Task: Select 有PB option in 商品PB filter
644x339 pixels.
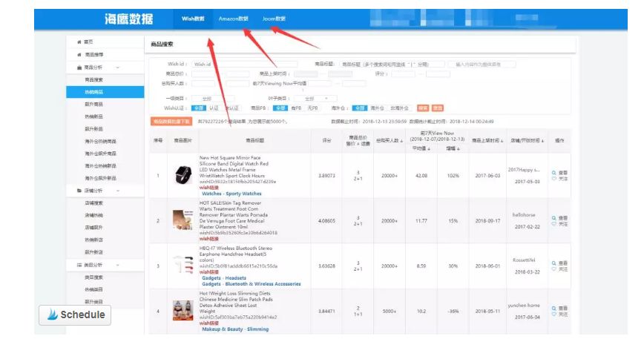Action: point(296,108)
